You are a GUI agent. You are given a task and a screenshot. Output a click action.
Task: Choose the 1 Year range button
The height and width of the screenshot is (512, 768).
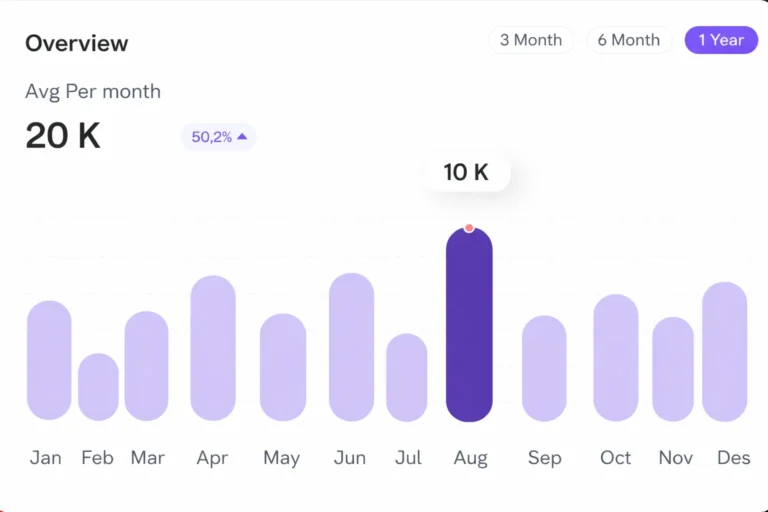[721, 40]
